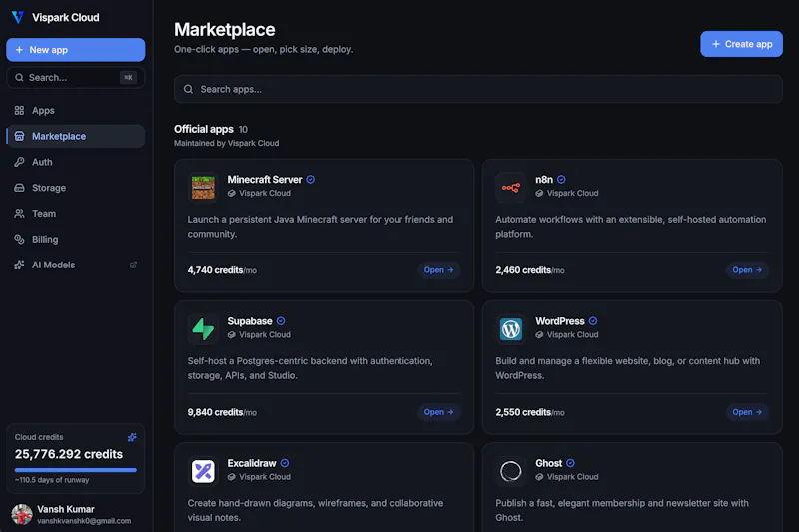
Task: Go to the Auth page label
Action: (42, 162)
